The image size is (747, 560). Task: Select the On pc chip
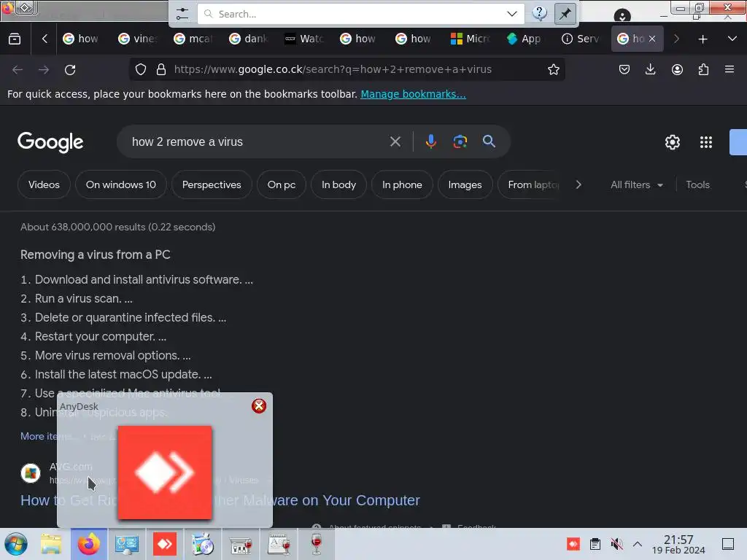click(x=282, y=184)
